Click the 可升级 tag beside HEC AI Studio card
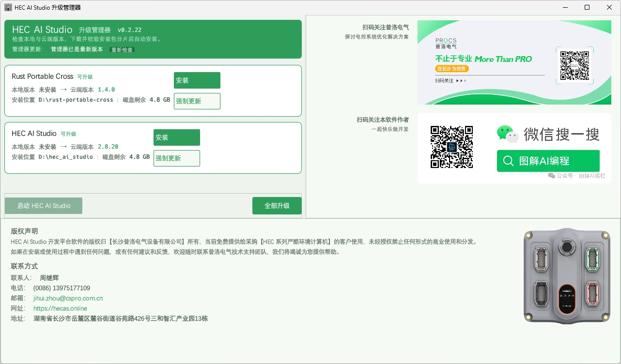Screen dimensions: 621x364 (68, 134)
